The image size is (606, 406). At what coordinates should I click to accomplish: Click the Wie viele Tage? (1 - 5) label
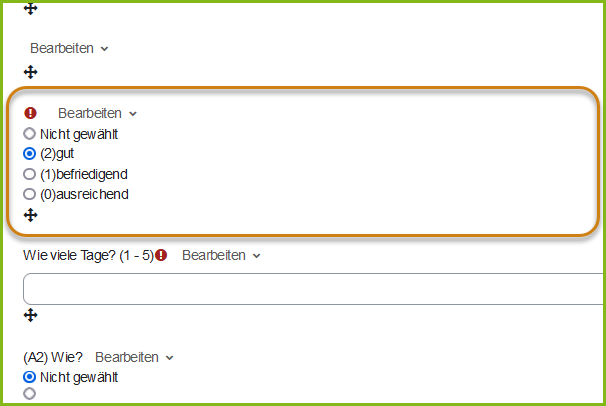click(89, 255)
